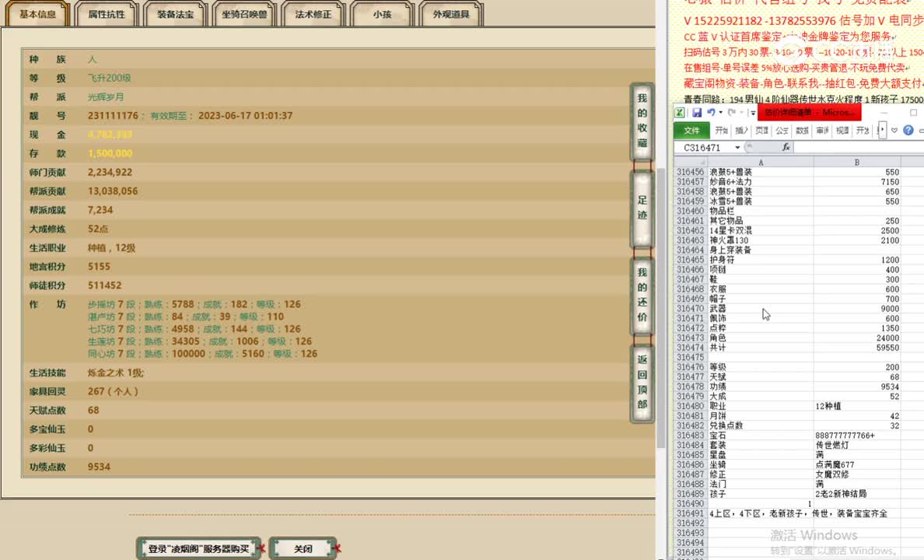Select cell 角色 in row 316473
This screenshot has height=560, width=924.
761,338
